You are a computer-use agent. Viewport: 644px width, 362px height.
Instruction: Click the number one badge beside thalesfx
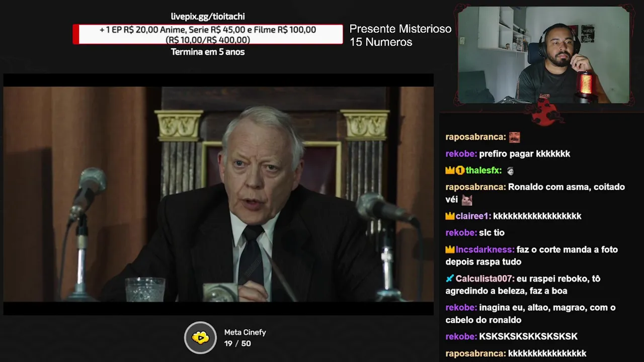point(460,170)
